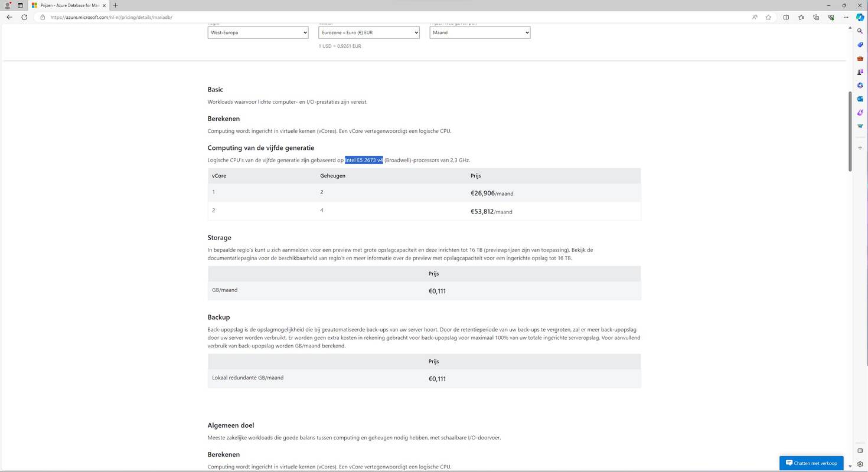Viewport: 868px width, 472px height.
Task: Click Lokaal redundante GB/maand row label
Action: [x=248, y=378]
